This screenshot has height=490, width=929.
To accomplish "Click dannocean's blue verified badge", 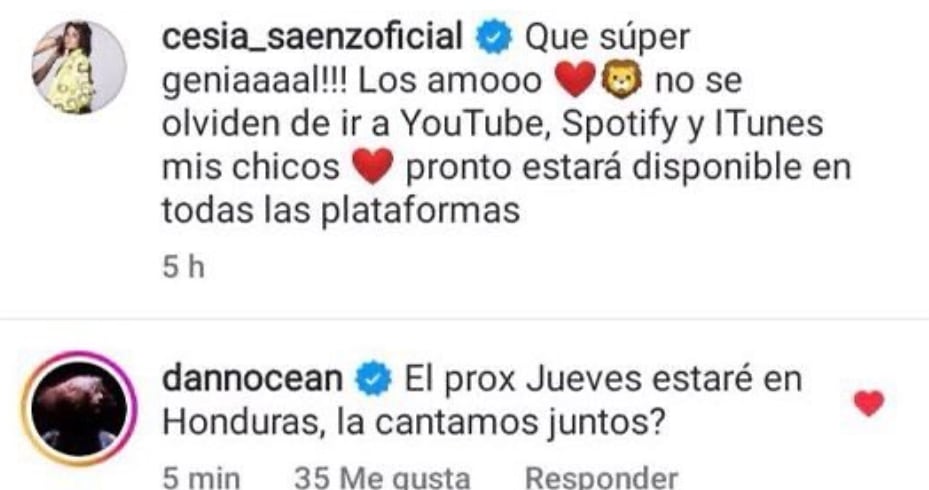I will (x=373, y=380).
